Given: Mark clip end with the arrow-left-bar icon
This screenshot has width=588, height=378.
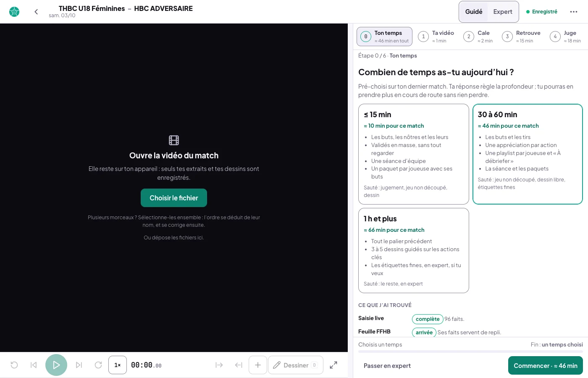Looking at the screenshot, I should (239, 365).
